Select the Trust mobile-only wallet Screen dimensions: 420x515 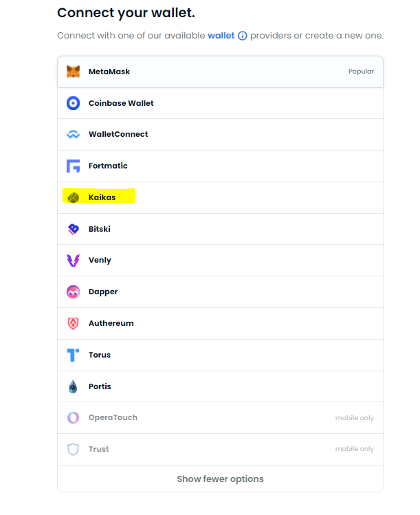[98, 449]
